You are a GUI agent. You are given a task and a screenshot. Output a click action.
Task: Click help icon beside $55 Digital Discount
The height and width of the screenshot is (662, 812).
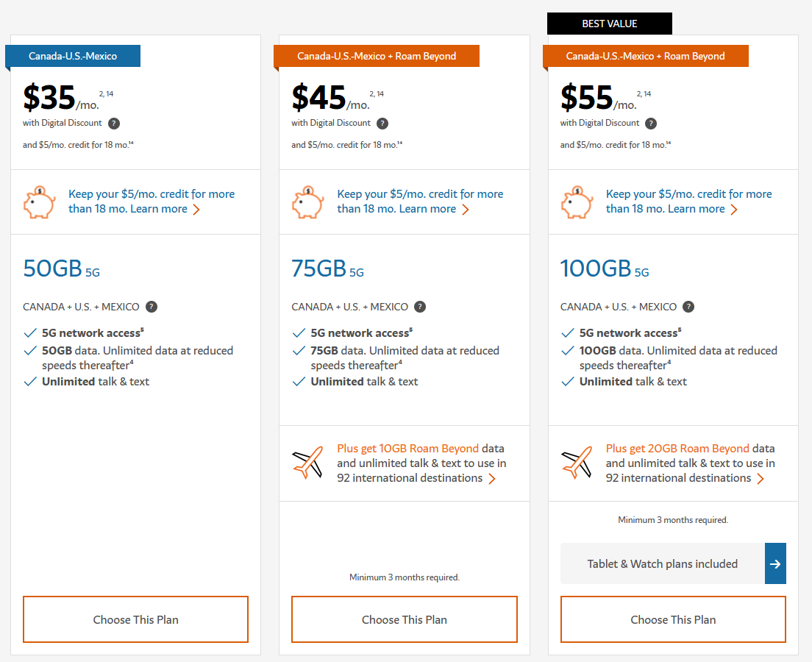651,124
